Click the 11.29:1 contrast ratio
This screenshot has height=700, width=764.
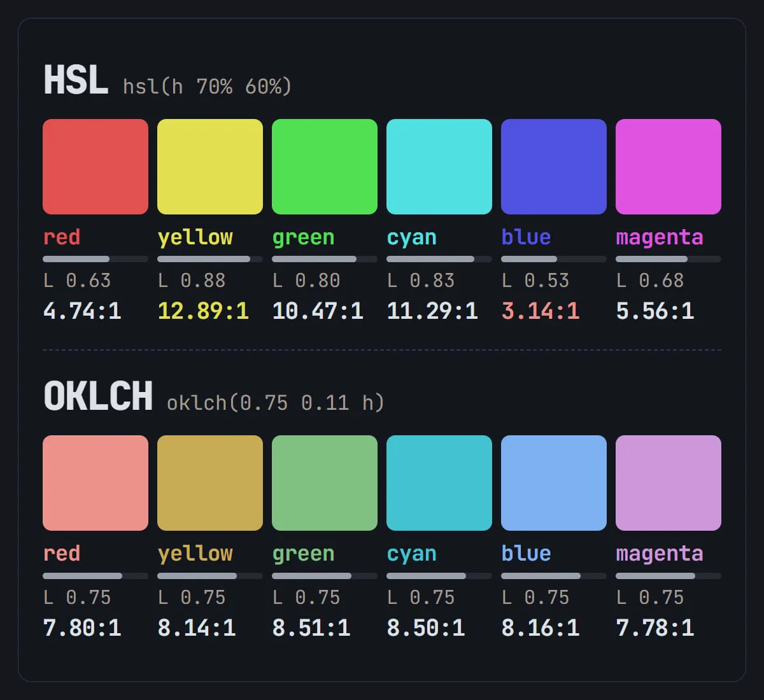click(x=432, y=311)
